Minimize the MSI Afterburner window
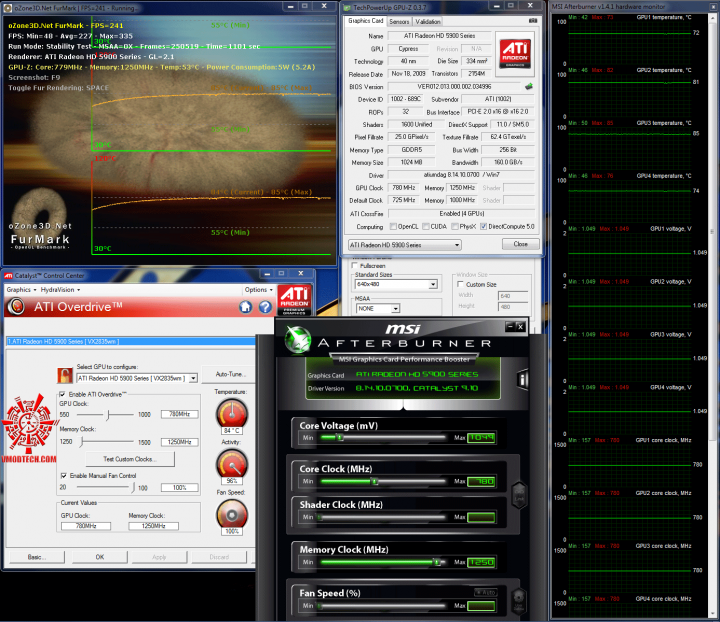Screen dimensions: 720x622 pos(510,326)
